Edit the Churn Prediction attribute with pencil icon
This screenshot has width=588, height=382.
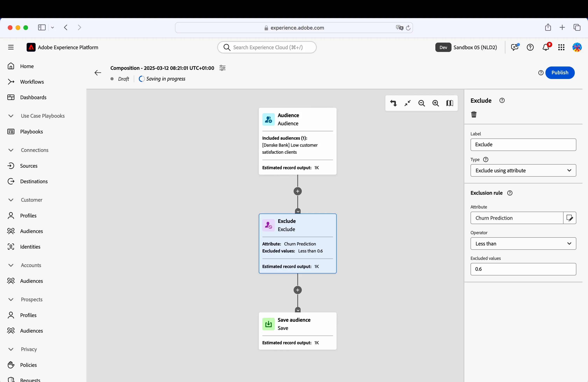pyautogui.click(x=570, y=218)
